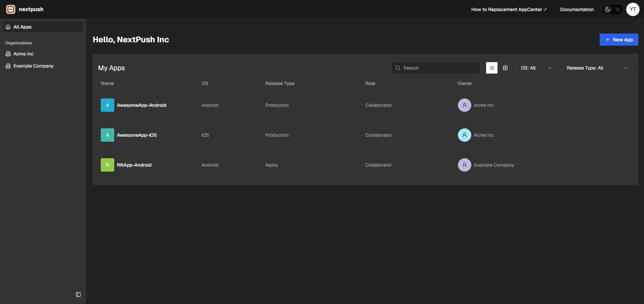Screen dimensions: 644x304
Task: Click the search magnifier icon
Action: pyautogui.click(x=397, y=68)
